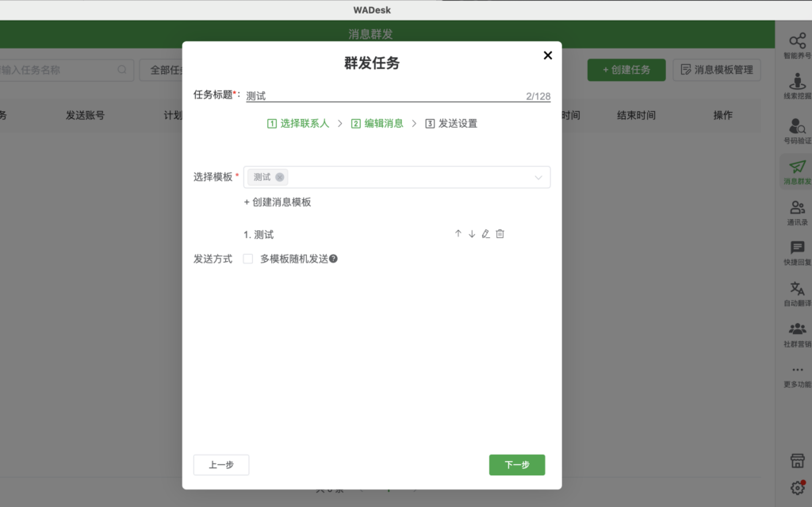Open the 全部任务 filter dropdown

click(x=162, y=70)
